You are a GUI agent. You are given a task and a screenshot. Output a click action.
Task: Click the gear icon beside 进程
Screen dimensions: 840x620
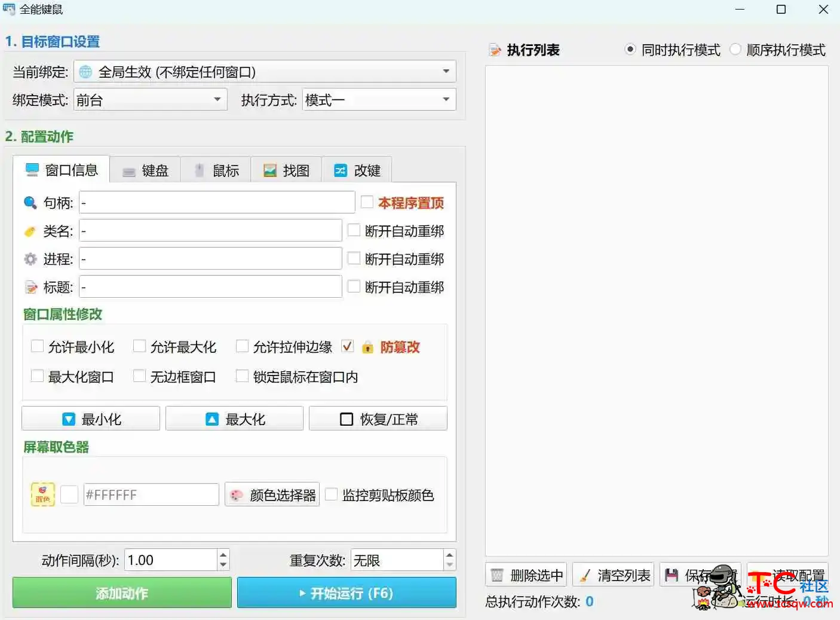(x=30, y=259)
